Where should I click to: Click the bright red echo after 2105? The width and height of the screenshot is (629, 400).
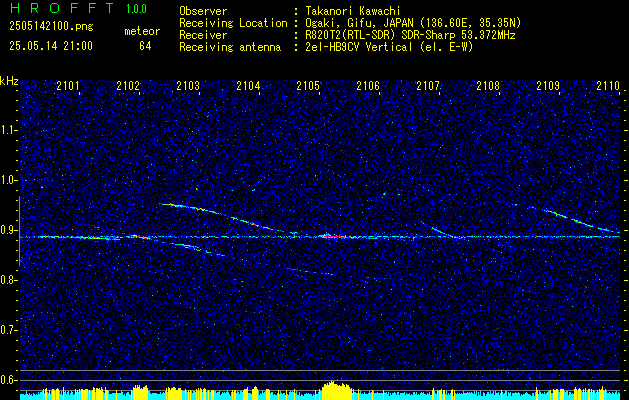(336, 236)
